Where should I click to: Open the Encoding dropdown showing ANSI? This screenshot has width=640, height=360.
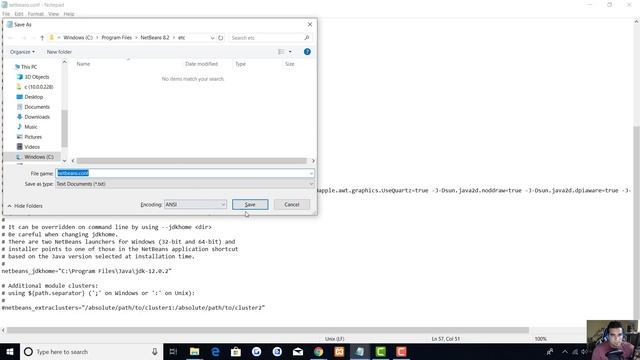pyautogui.click(x=195, y=204)
